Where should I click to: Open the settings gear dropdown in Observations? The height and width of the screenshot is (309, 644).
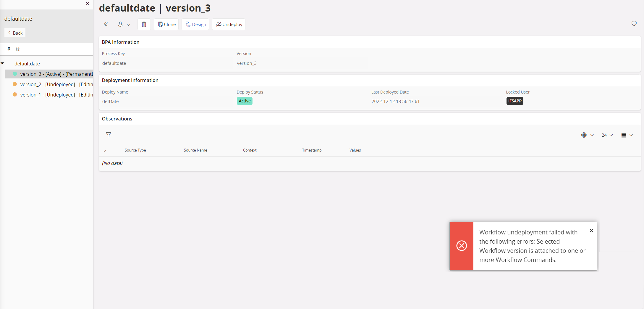coord(587,135)
